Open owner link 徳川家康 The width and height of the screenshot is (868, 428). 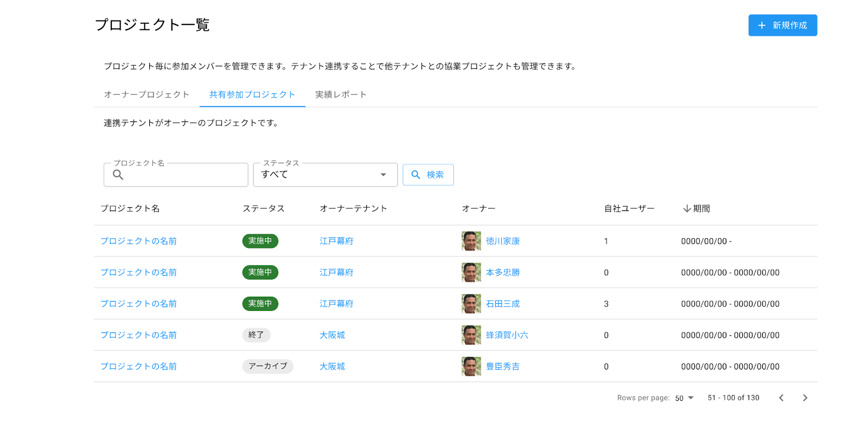(503, 241)
